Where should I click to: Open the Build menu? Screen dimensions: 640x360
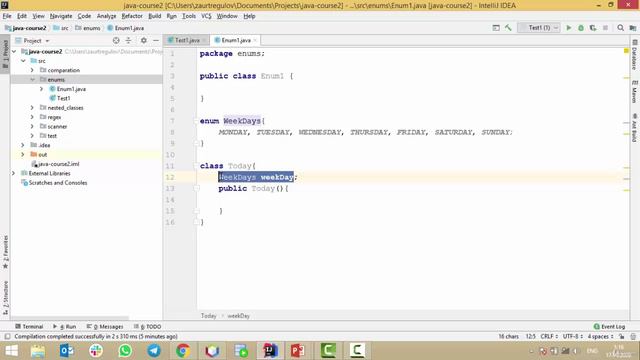155,16
